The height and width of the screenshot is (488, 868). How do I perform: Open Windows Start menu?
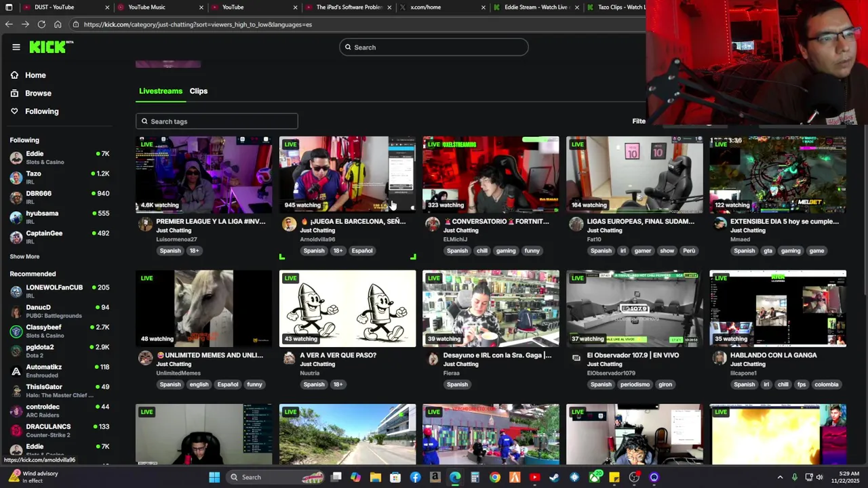tap(214, 477)
